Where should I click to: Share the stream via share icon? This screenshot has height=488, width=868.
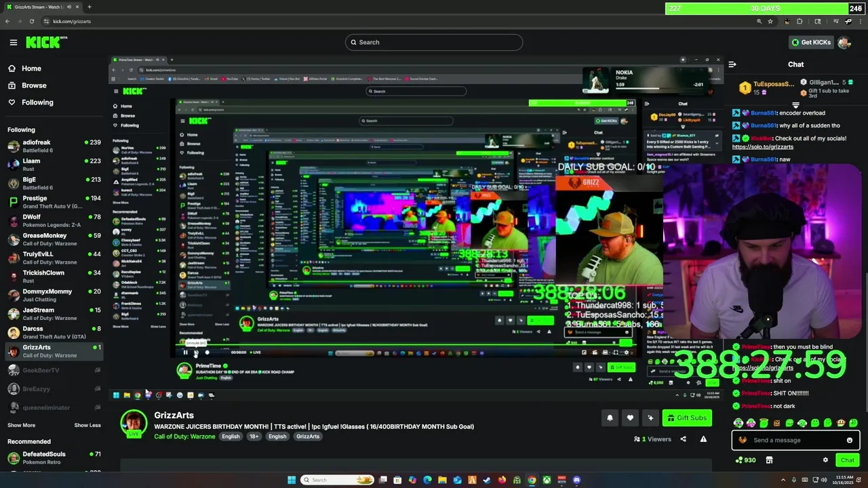pyautogui.click(x=683, y=439)
